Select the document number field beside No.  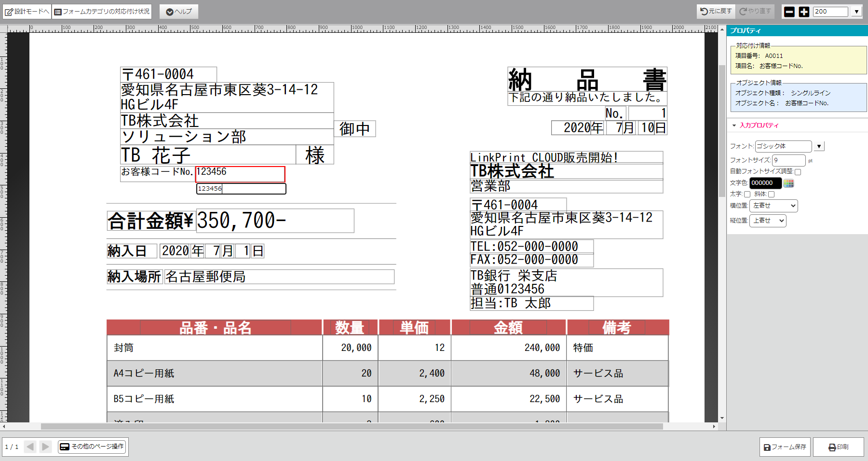[x=648, y=113]
